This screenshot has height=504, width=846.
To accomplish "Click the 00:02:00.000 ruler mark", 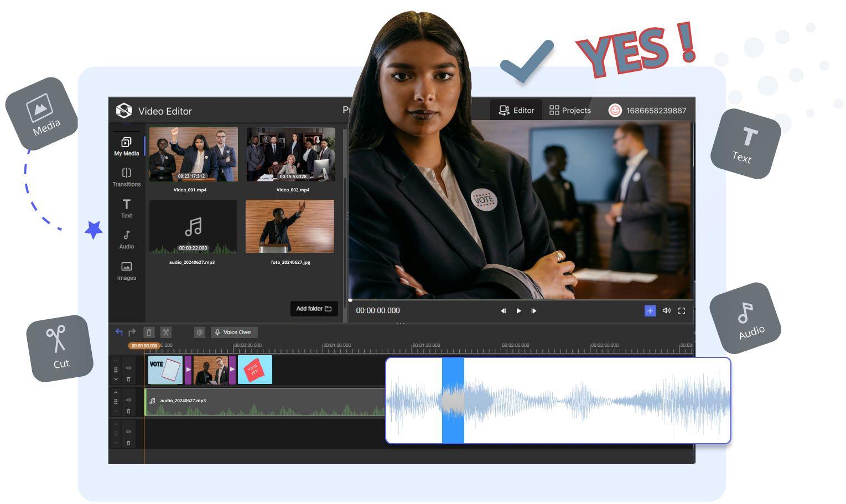I will pos(515,345).
